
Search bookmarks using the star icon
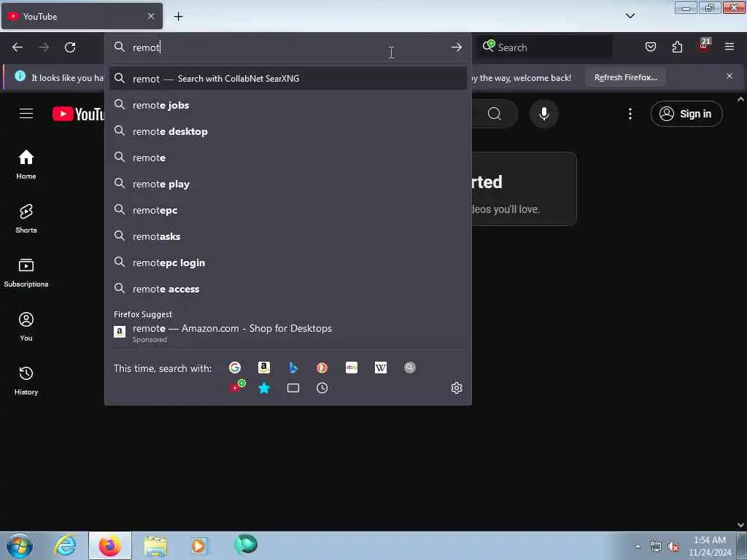coord(264,388)
